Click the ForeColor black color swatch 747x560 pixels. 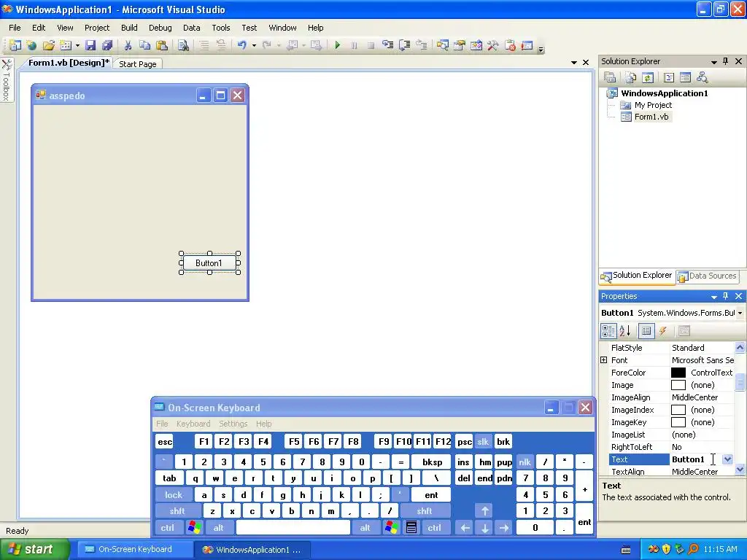(x=678, y=373)
